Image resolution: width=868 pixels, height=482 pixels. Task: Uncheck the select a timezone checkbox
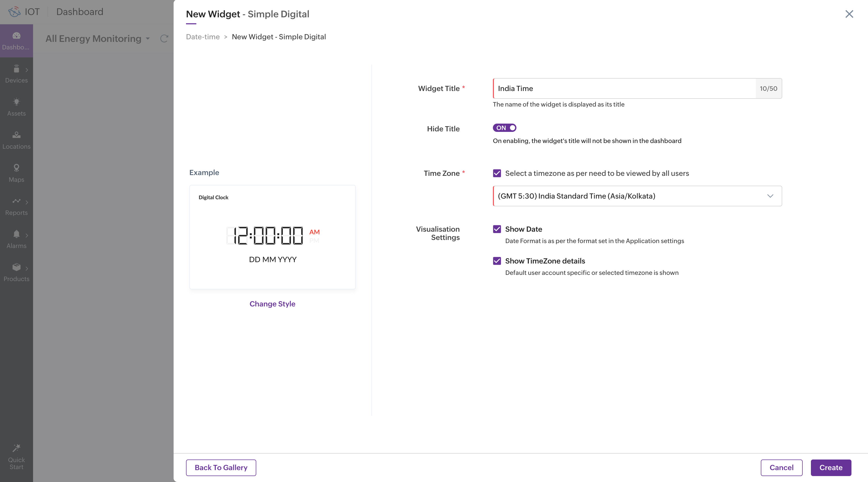(x=497, y=173)
